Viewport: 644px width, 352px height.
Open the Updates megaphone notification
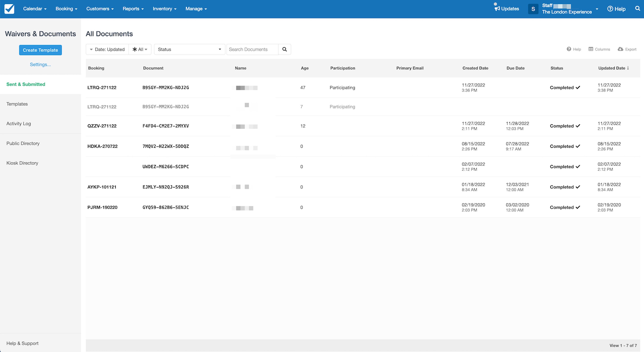coord(507,9)
